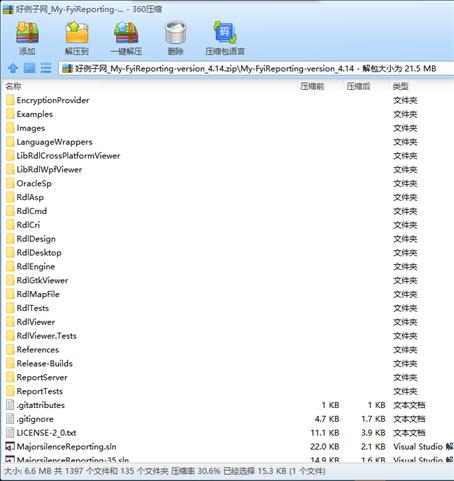The height and width of the screenshot is (481, 454).
Task: Sort by 类型 column header
Action: click(401, 86)
